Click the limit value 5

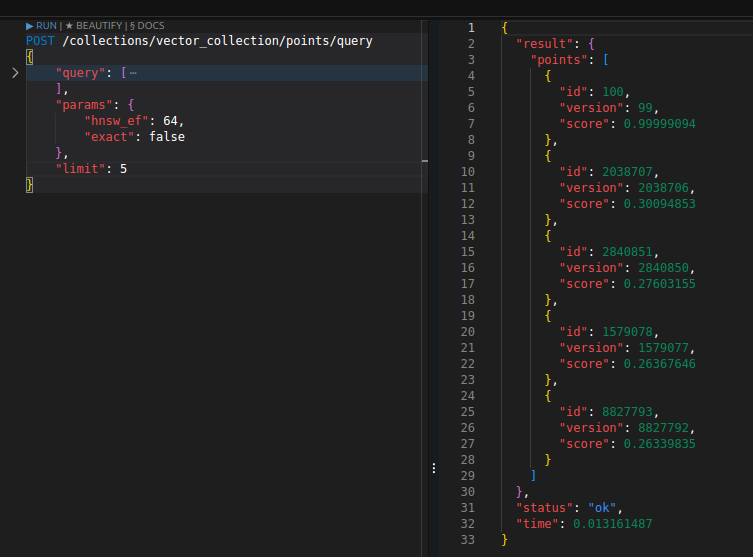(x=123, y=169)
